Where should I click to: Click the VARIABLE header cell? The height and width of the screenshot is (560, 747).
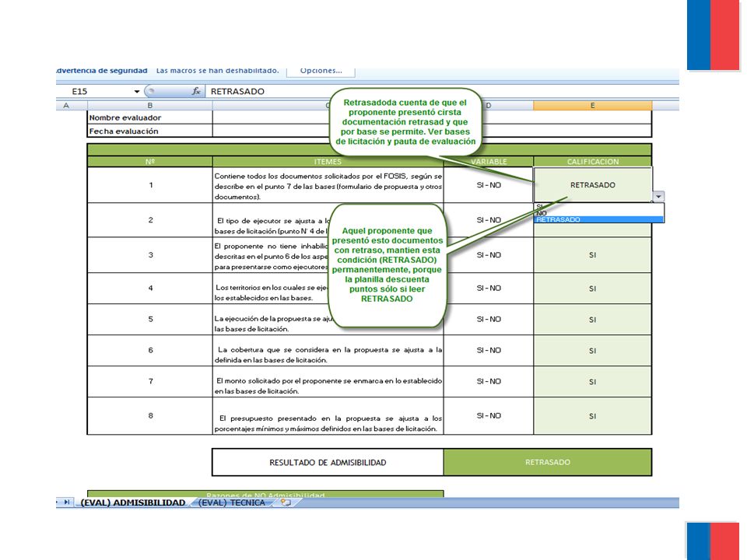coord(489,162)
